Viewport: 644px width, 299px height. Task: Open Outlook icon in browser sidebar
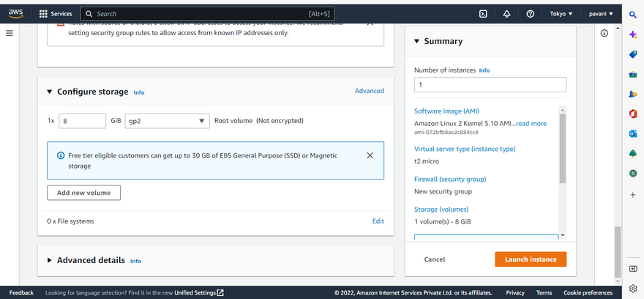pyautogui.click(x=633, y=133)
